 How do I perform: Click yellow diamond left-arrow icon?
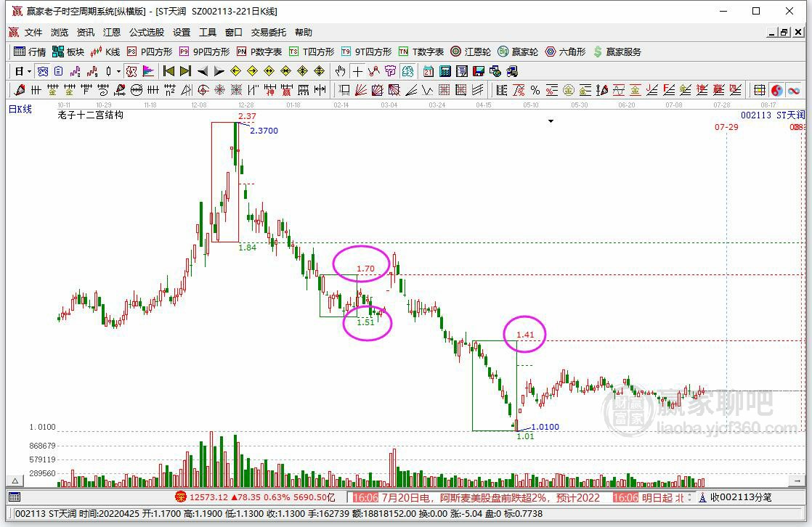click(x=235, y=71)
